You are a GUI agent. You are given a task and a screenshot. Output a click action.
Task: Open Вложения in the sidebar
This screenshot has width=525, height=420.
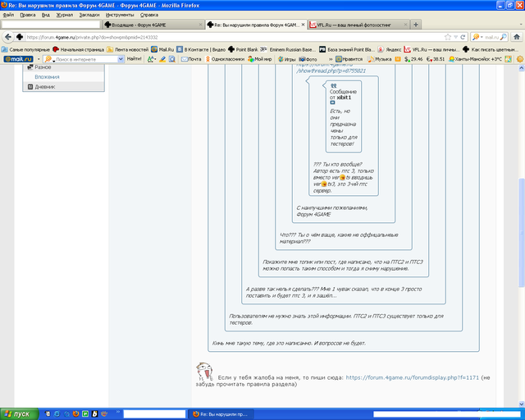pyautogui.click(x=46, y=76)
